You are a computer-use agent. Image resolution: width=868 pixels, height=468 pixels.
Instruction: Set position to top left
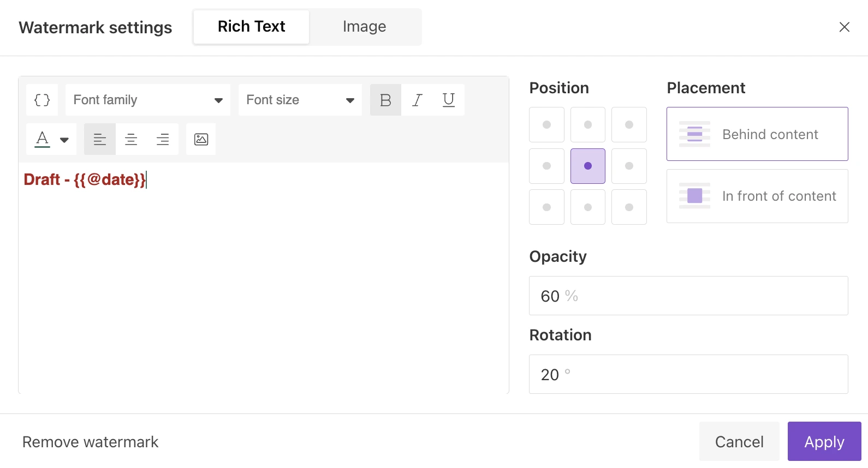546,125
